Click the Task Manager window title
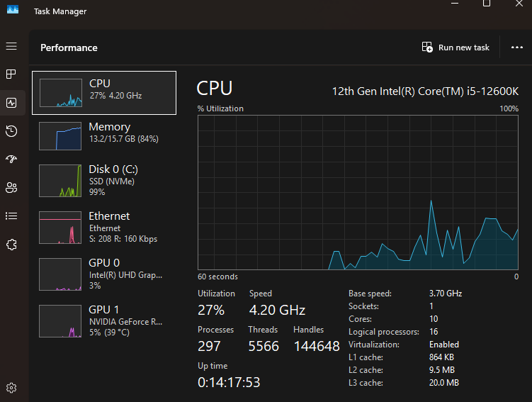Viewport: 532px width, 402px height. pos(60,11)
